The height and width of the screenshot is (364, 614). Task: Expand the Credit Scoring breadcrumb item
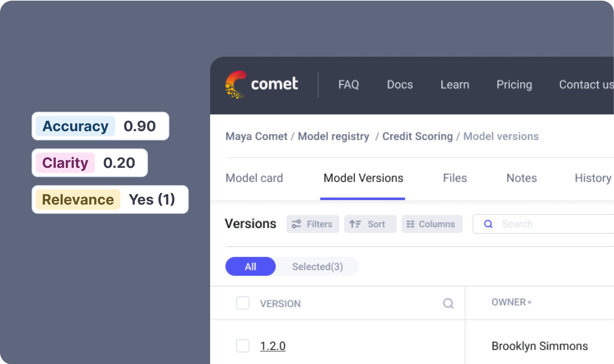[x=417, y=136]
